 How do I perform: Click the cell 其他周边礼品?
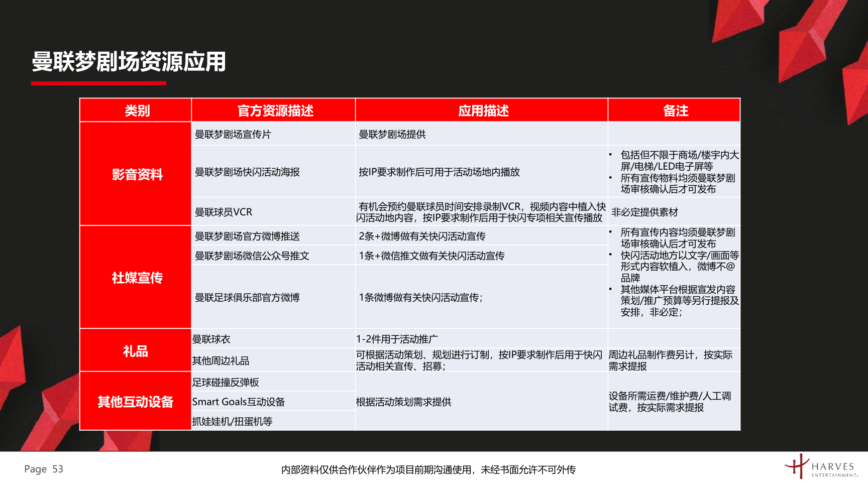coord(274,360)
